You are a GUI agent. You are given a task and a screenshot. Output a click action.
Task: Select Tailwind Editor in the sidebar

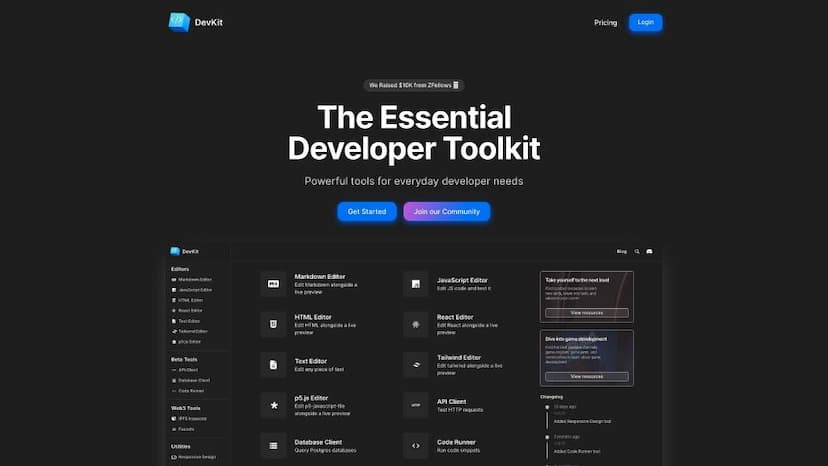point(190,331)
